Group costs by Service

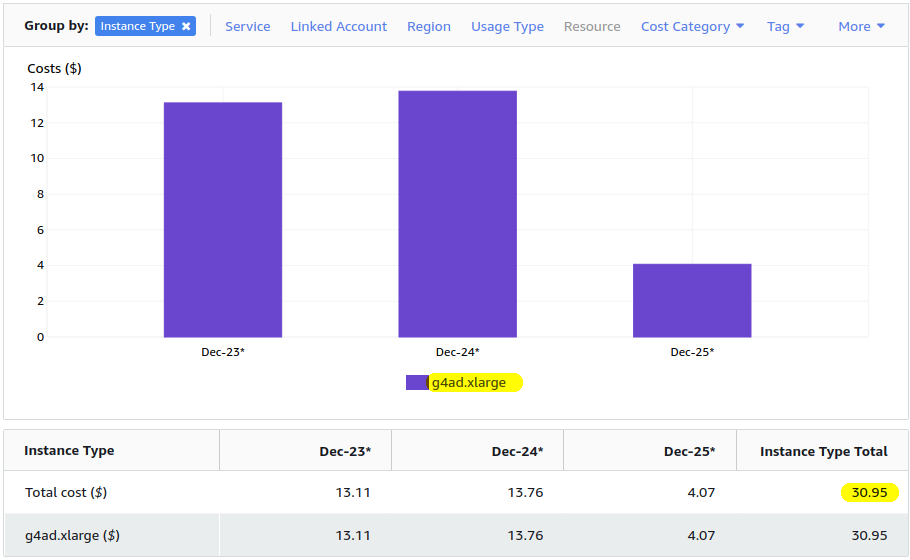(248, 27)
